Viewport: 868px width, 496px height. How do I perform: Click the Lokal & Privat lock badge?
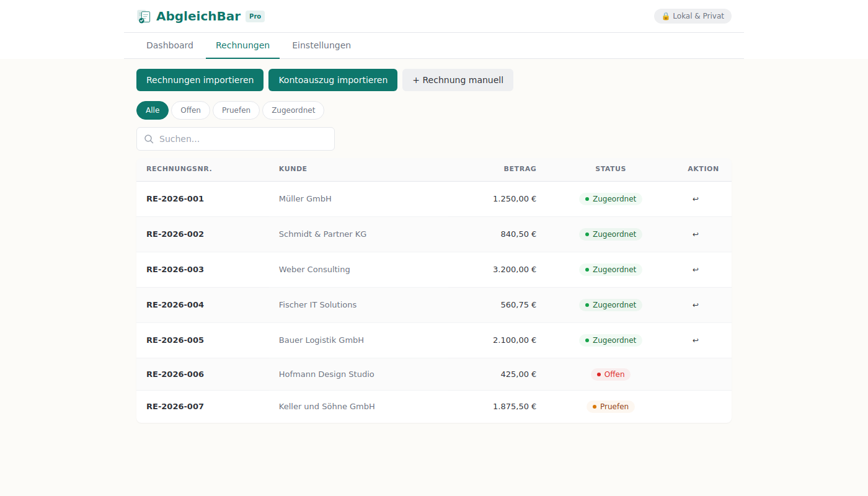coord(693,16)
